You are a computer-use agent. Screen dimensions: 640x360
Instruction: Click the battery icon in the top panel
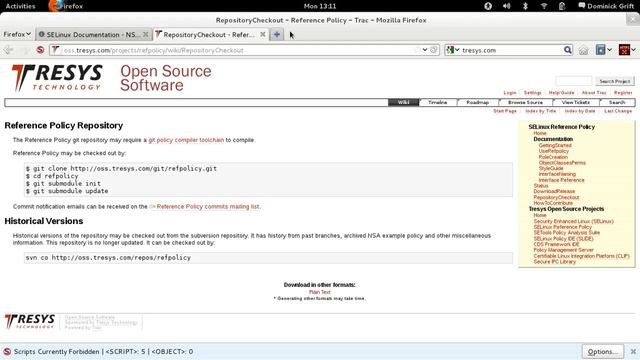point(562,6)
